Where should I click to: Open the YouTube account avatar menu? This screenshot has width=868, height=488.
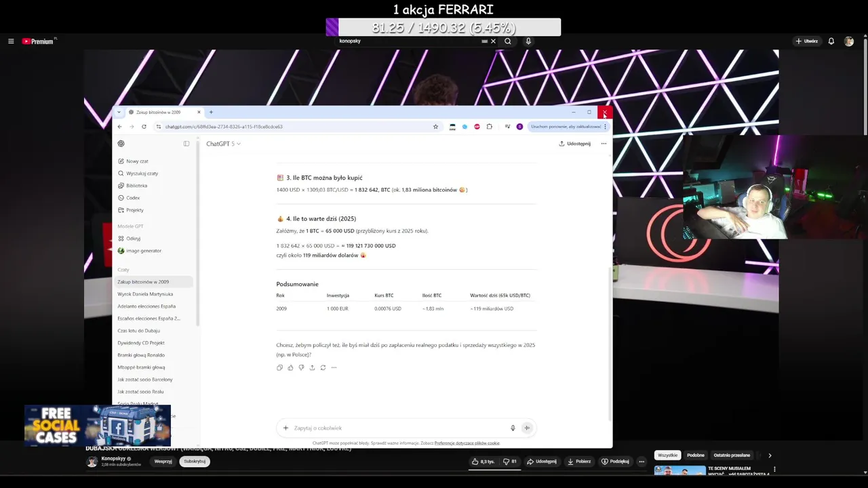tap(849, 41)
